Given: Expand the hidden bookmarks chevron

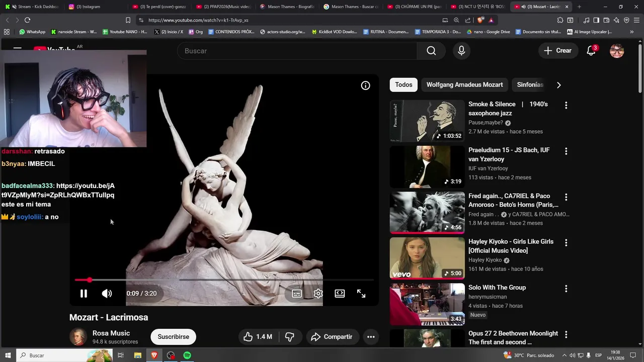Looking at the screenshot, I should pyautogui.click(x=632, y=32).
